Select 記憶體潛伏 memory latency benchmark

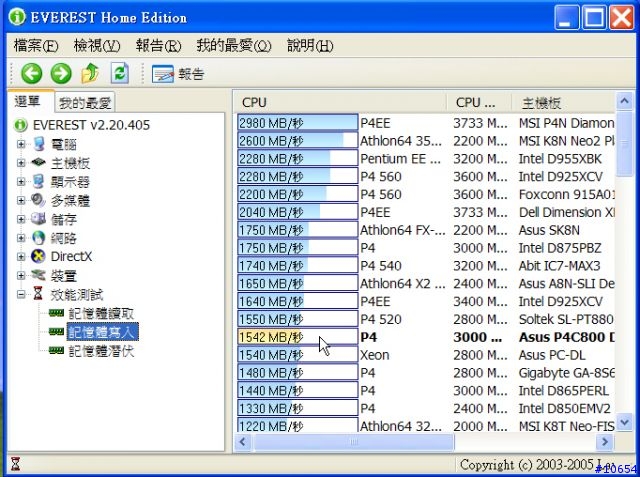[x=101, y=351]
